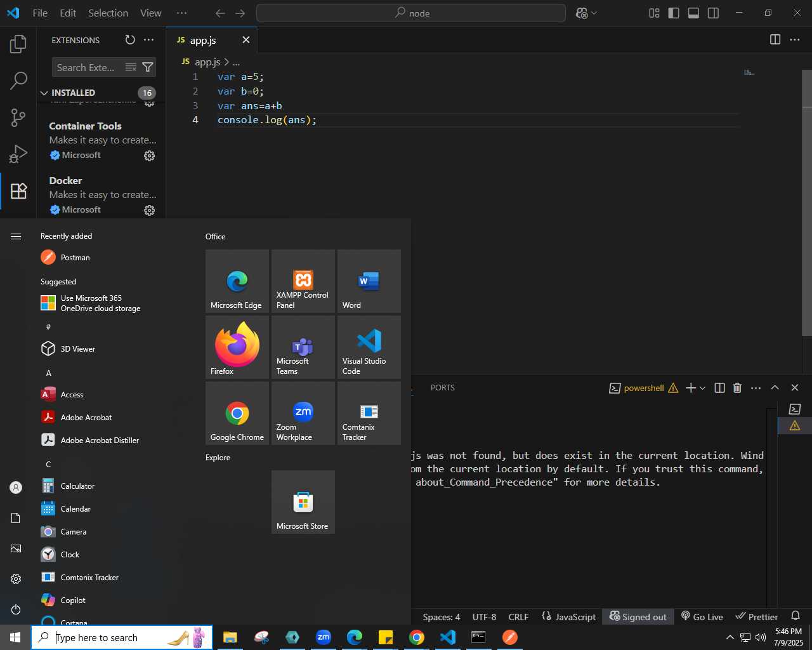
Task: Change CRLF end of line sequence
Action: click(518, 616)
